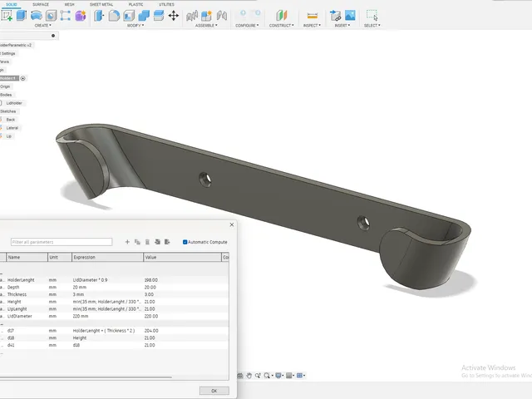Screen dimensions: 532x399
Task: Open the Construct dropdown menu
Action: click(282, 26)
